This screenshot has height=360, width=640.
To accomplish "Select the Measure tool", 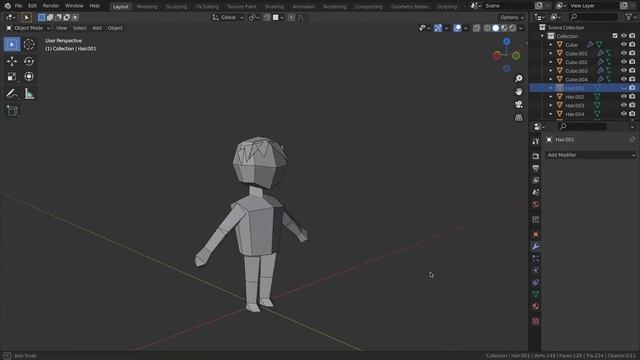I will point(29,94).
